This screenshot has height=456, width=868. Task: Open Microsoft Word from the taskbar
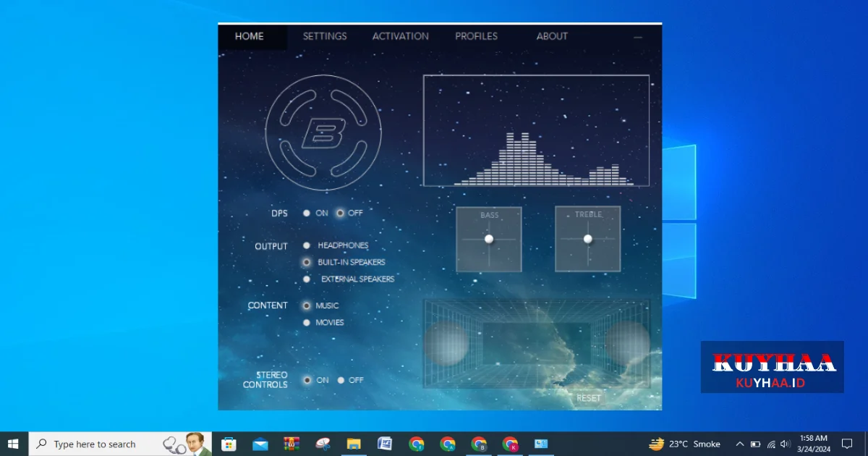(385, 444)
